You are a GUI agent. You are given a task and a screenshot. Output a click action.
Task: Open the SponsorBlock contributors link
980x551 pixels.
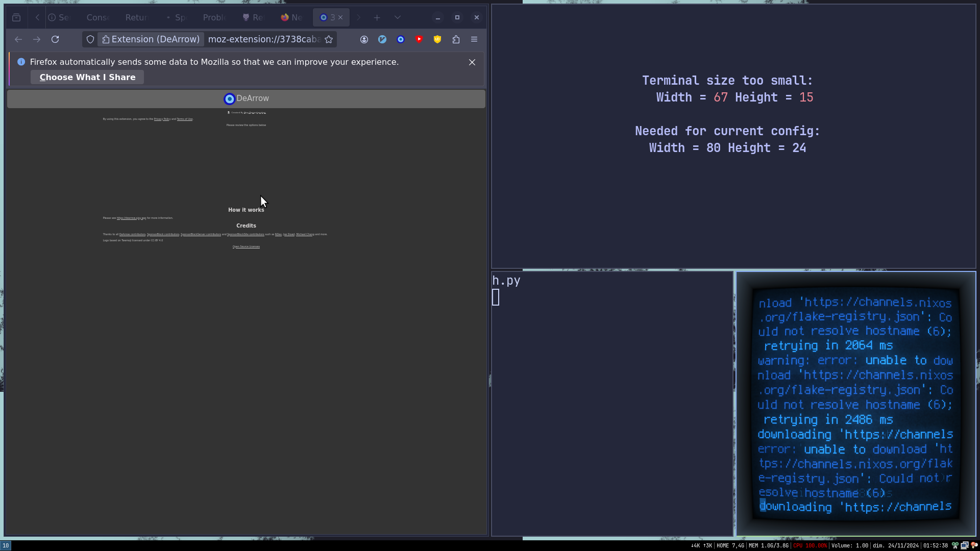pyautogui.click(x=163, y=234)
